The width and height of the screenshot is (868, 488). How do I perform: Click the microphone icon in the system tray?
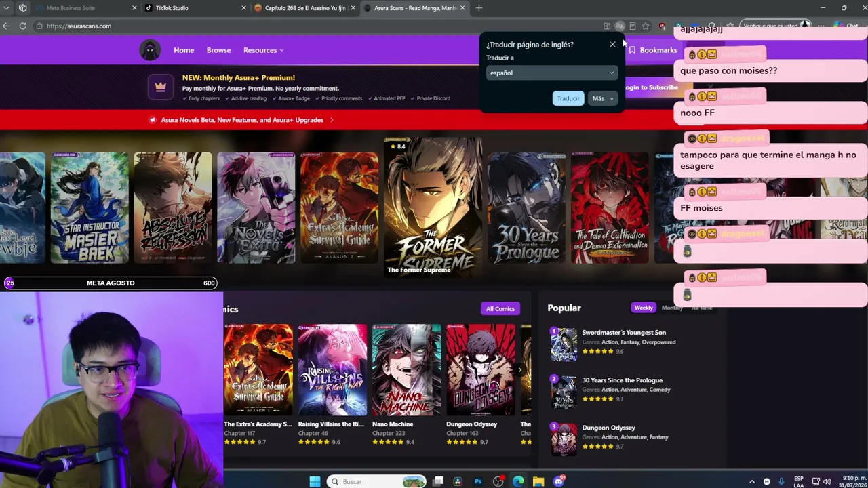point(781,481)
